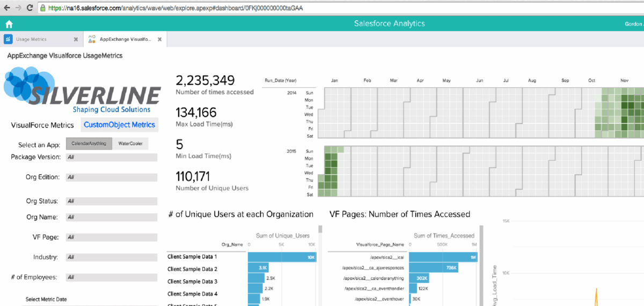Select the WaterCooler app toggle

[x=130, y=144]
